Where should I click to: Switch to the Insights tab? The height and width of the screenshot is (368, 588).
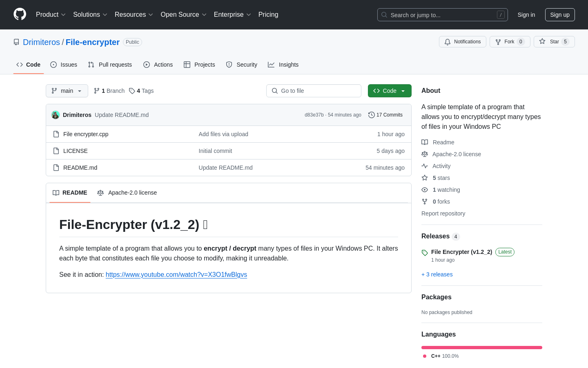tap(283, 65)
